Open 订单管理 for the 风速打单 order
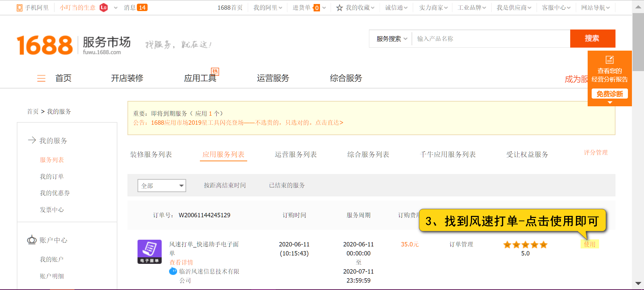The height and width of the screenshot is (290, 644). pos(461,244)
